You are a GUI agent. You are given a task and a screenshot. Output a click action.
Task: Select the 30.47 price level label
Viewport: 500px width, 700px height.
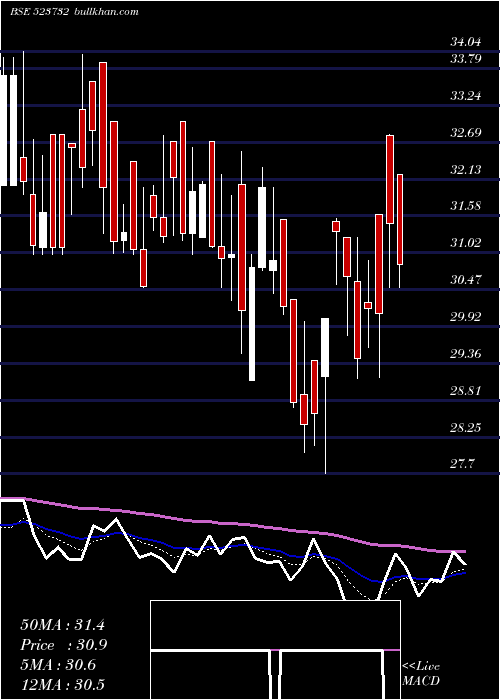(x=466, y=280)
